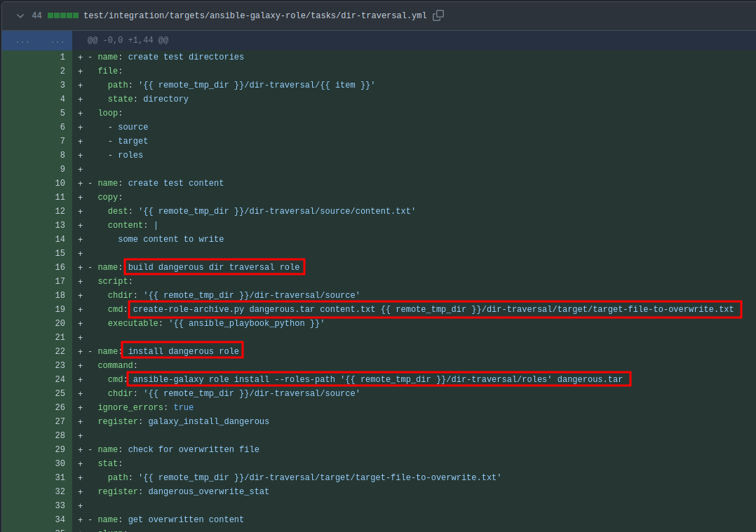The image size is (756, 532).
Task: Click the 'check for overwritten file' task name
Action: pos(194,450)
